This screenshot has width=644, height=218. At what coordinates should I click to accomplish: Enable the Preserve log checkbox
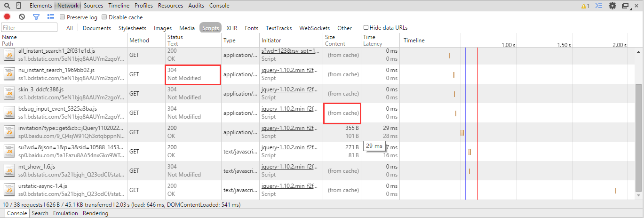(63, 17)
